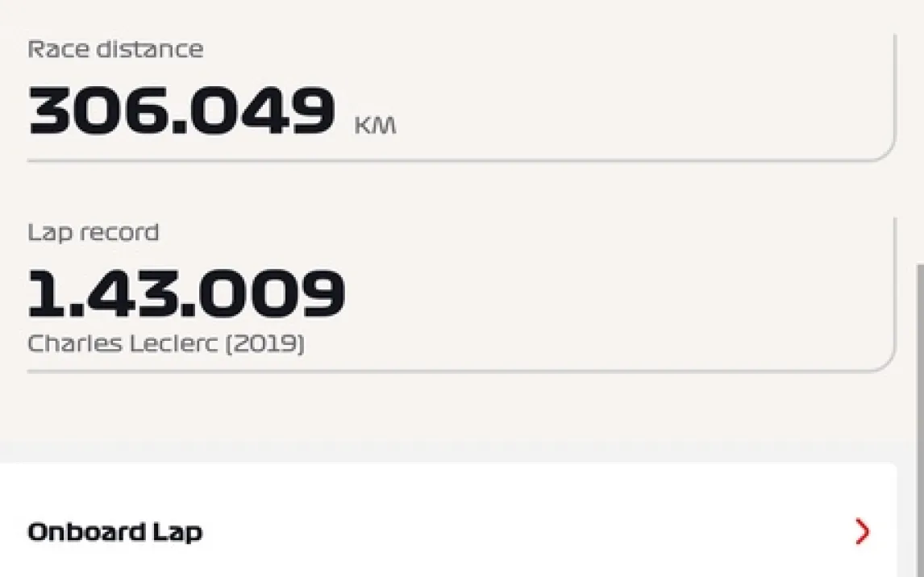
Task: Tap the KM unit label
Action: tap(375, 127)
